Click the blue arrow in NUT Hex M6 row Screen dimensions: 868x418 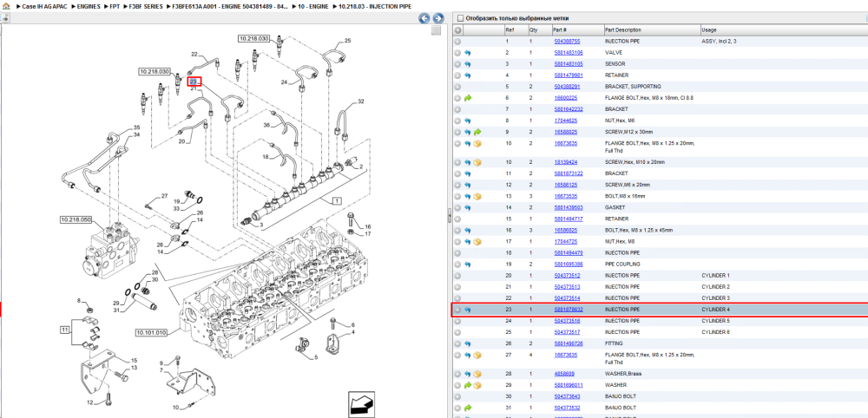(x=467, y=121)
